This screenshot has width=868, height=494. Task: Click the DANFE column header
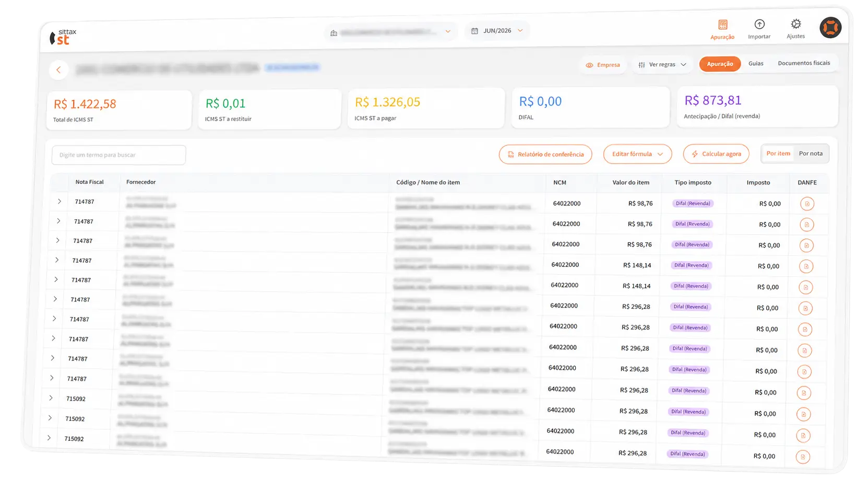(x=807, y=183)
